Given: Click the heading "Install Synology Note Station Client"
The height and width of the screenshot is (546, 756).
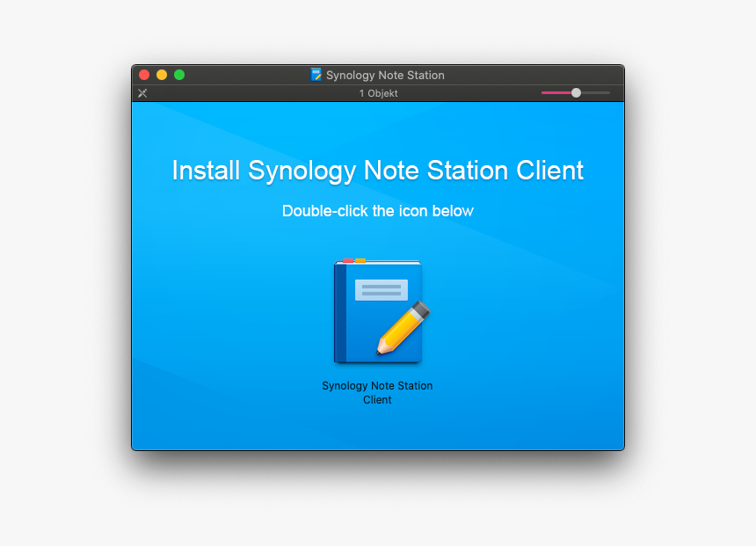Looking at the screenshot, I should click(x=377, y=171).
